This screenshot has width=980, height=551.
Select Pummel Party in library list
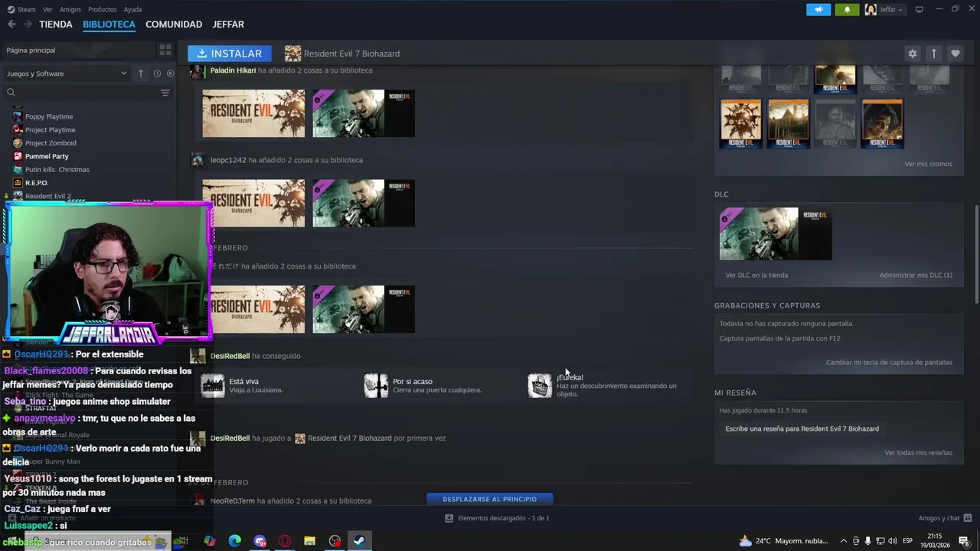(47, 156)
